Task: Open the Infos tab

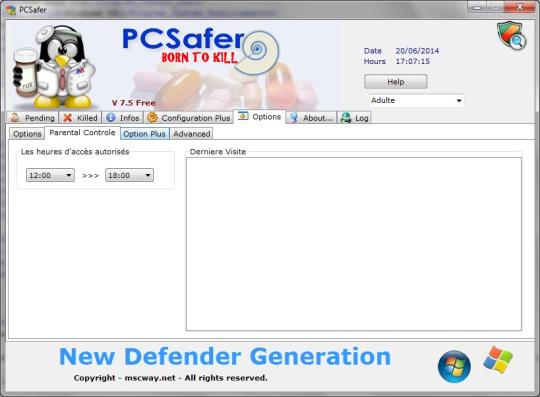Action: coord(123,118)
